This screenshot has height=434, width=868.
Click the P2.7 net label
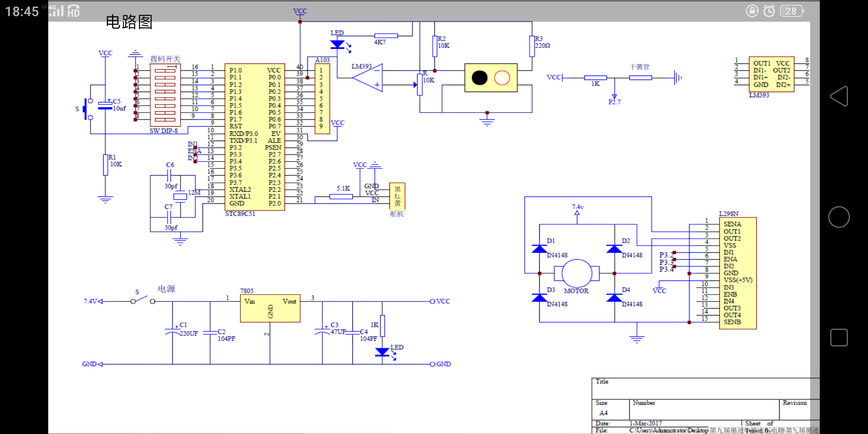[614, 102]
